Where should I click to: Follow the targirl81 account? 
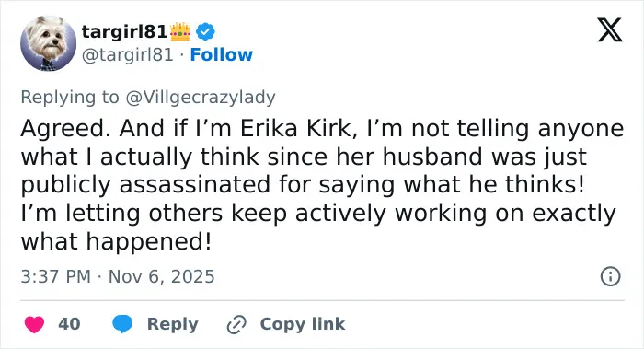click(222, 54)
